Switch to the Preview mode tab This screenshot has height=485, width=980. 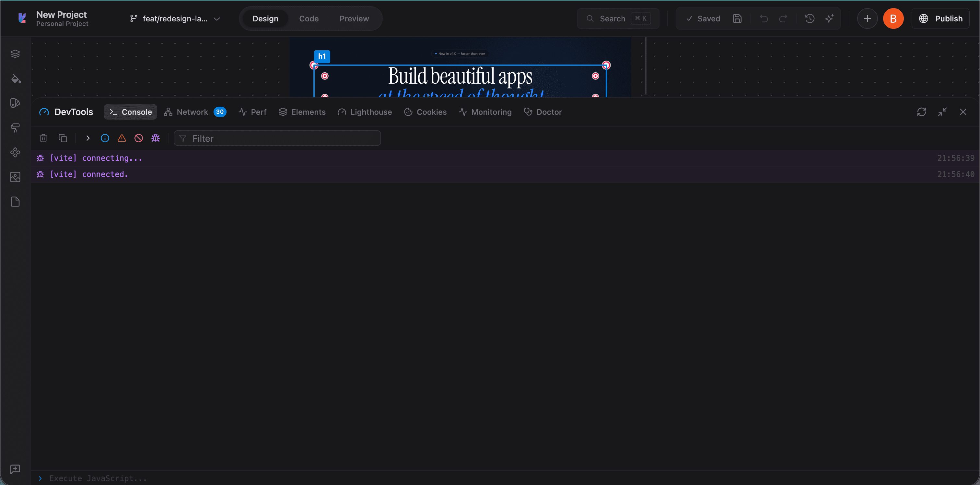pos(354,18)
